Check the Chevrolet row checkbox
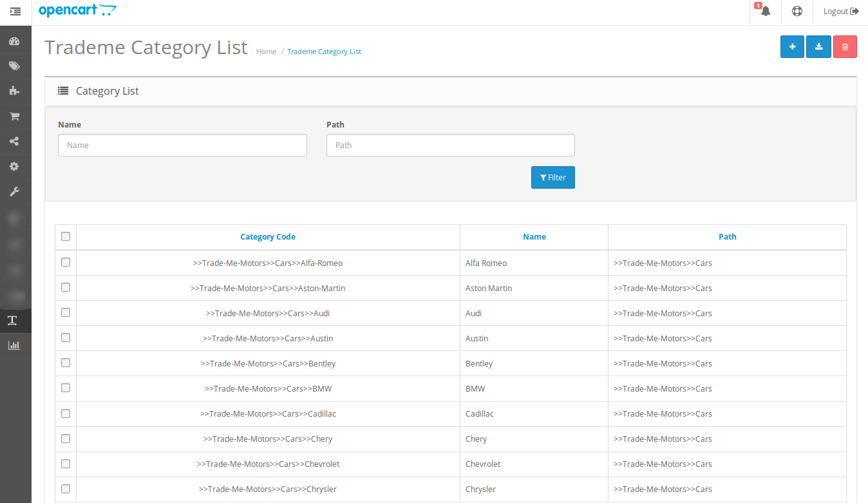 pos(66,463)
